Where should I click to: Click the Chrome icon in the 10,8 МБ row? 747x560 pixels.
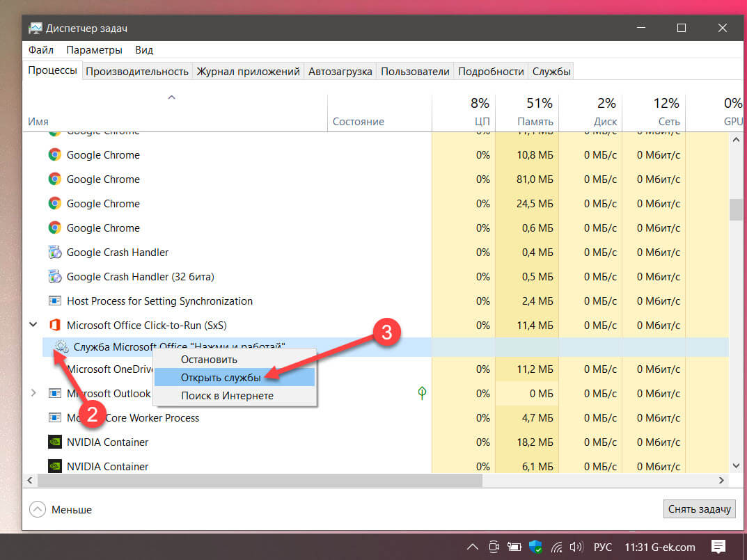pyautogui.click(x=55, y=154)
